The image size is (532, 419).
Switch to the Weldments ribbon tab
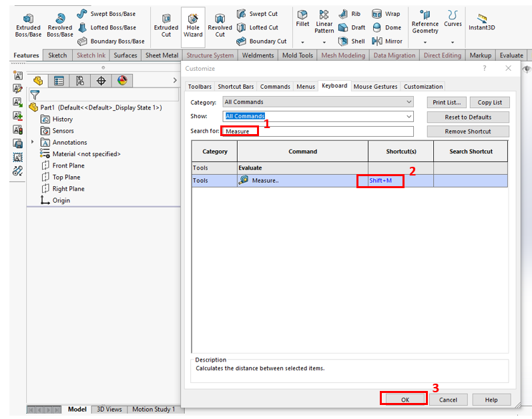(258, 55)
